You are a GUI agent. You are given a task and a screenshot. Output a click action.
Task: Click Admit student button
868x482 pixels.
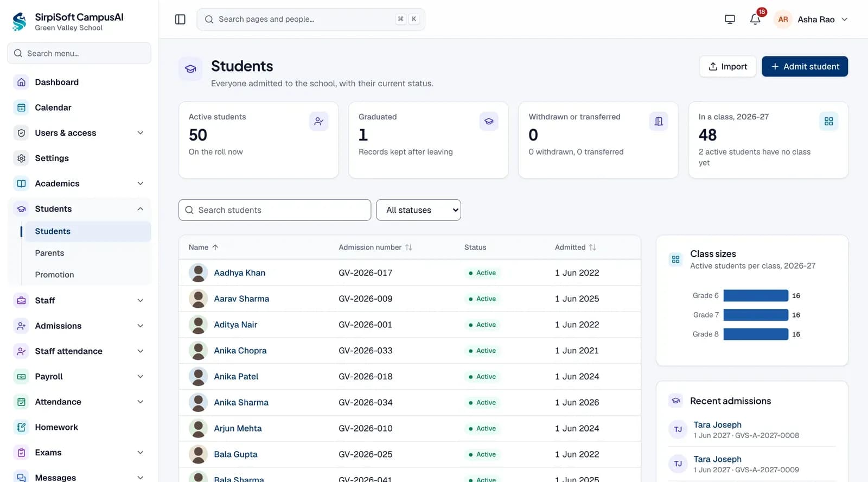805,67
